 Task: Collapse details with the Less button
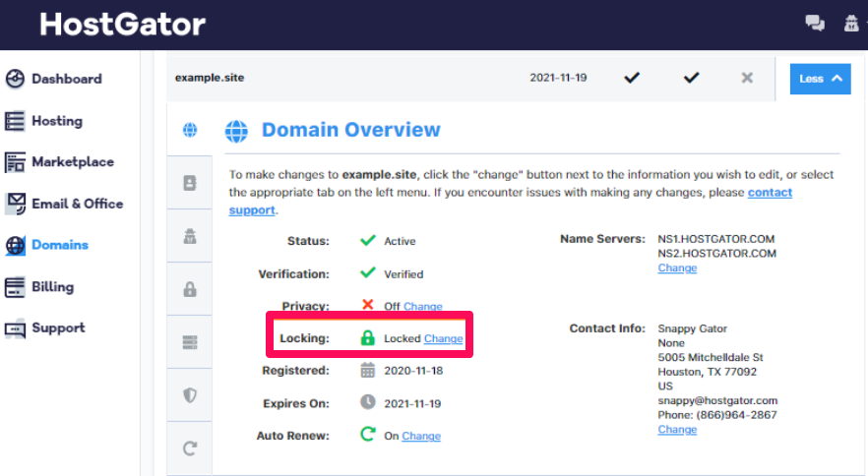(821, 79)
